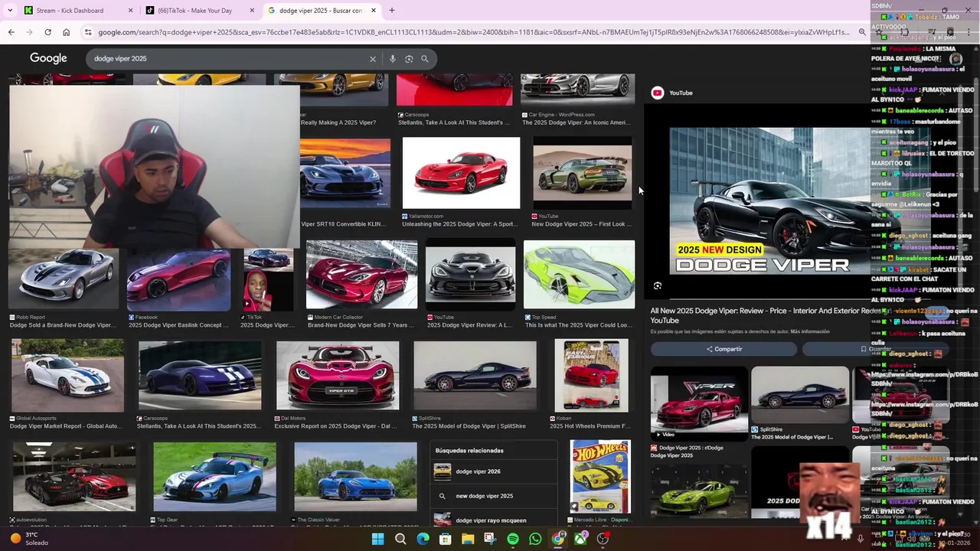
Task: Open related SplitShire Viper thumbnail in panel
Action: coord(800,396)
